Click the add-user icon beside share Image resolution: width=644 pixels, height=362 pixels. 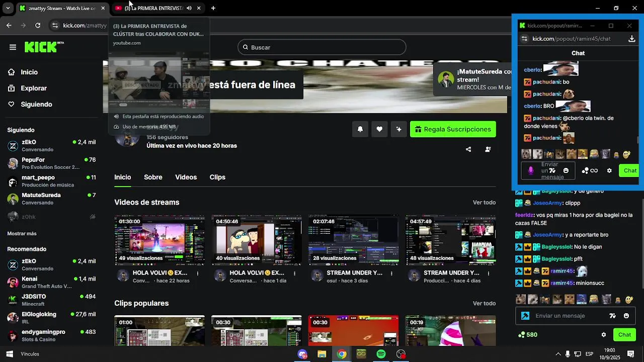pos(488,149)
